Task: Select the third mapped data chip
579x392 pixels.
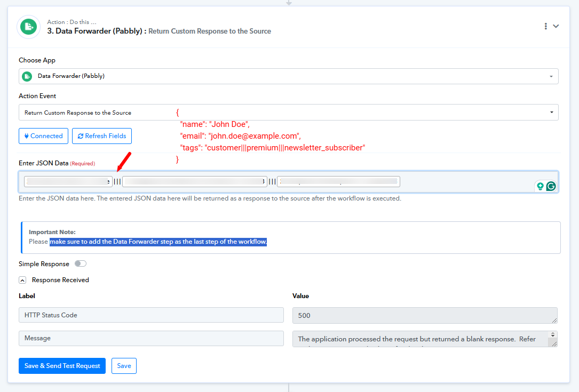Action: tap(338, 181)
